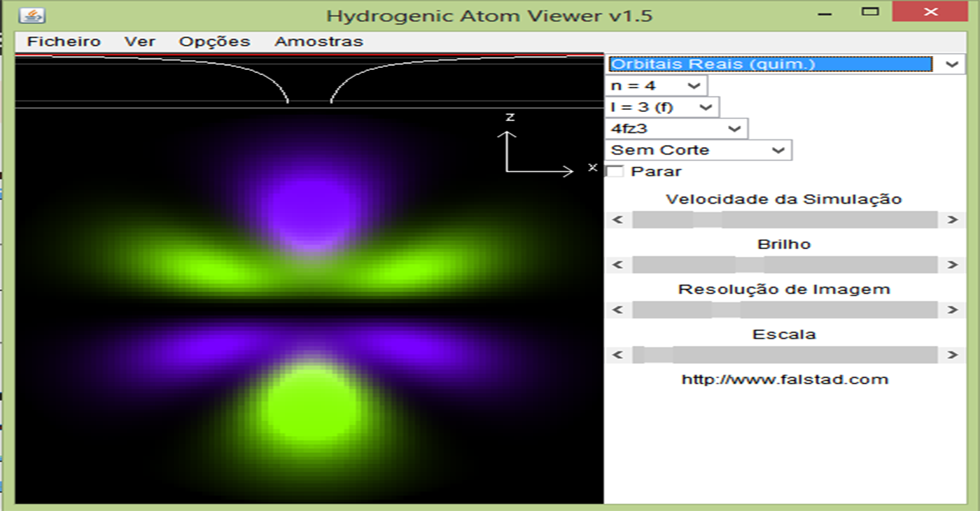
Task: Click the Java icon in the title bar
Action: [31, 15]
